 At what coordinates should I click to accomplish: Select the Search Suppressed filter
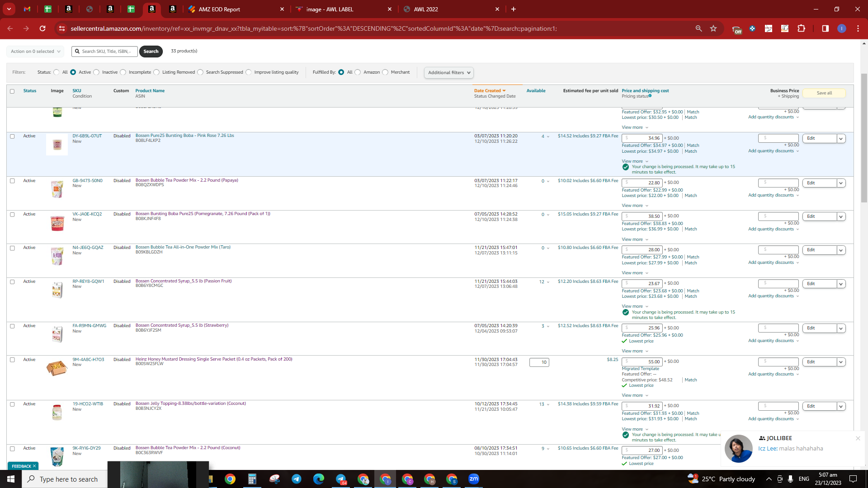[200, 72]
